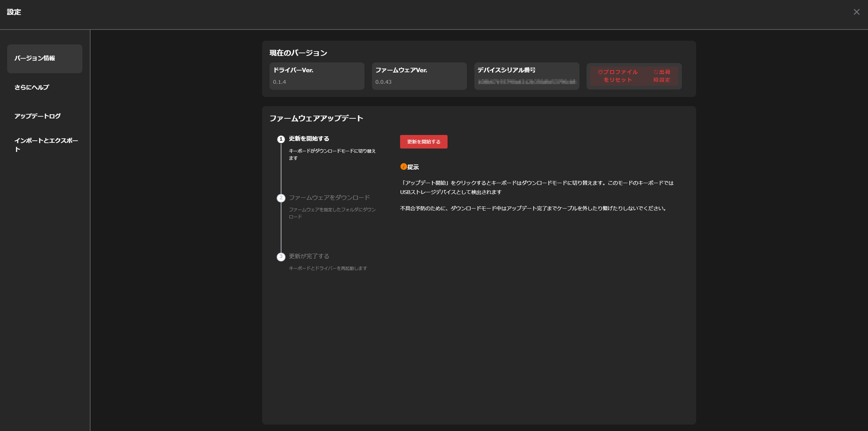Image resolution: width=868 pixels, height=431 pixels.
Task: Click the ファームウェアアップデート section heading
Action: [x=316, y=118]
